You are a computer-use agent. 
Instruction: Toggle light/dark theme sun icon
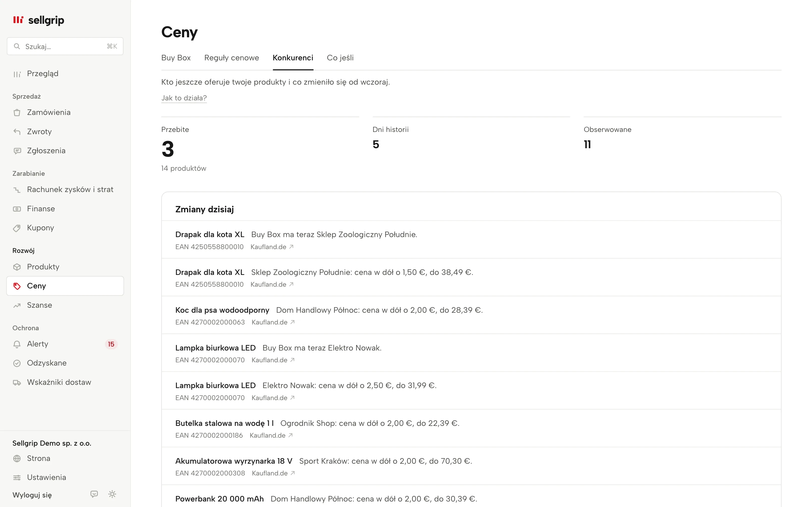coord(112,494)
